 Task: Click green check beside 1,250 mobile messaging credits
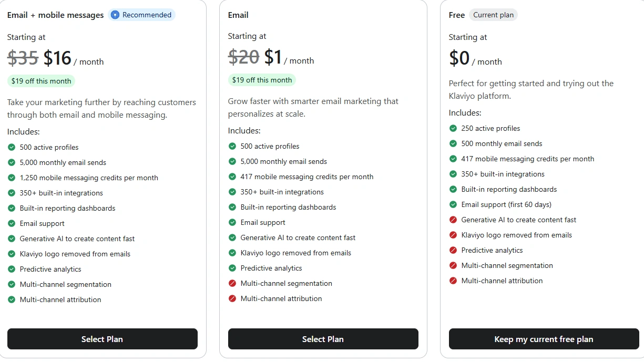tap(12, 178)
